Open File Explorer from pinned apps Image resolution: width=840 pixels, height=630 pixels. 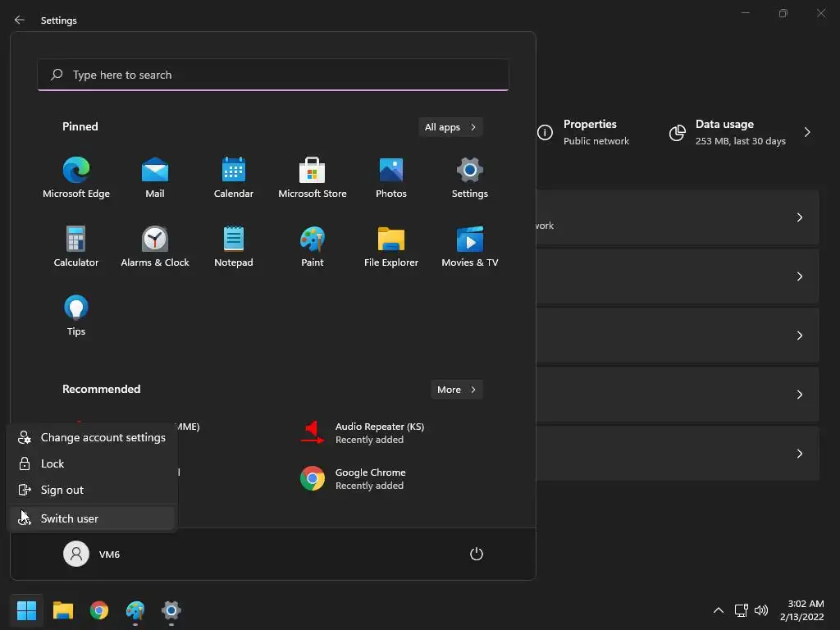[391, 246]
